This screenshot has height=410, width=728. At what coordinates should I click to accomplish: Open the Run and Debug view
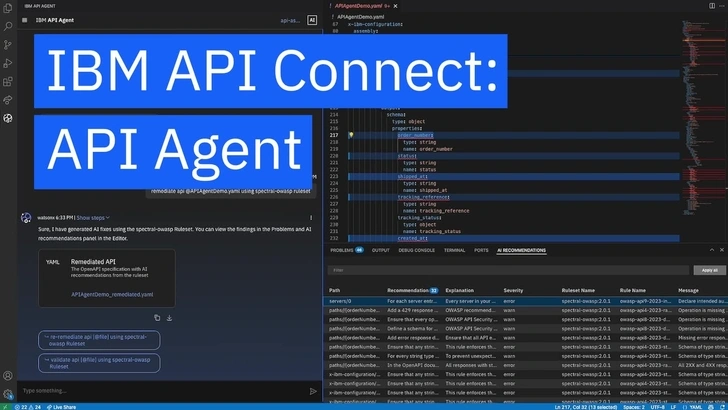pyautogui.click(x=8, y=63)
